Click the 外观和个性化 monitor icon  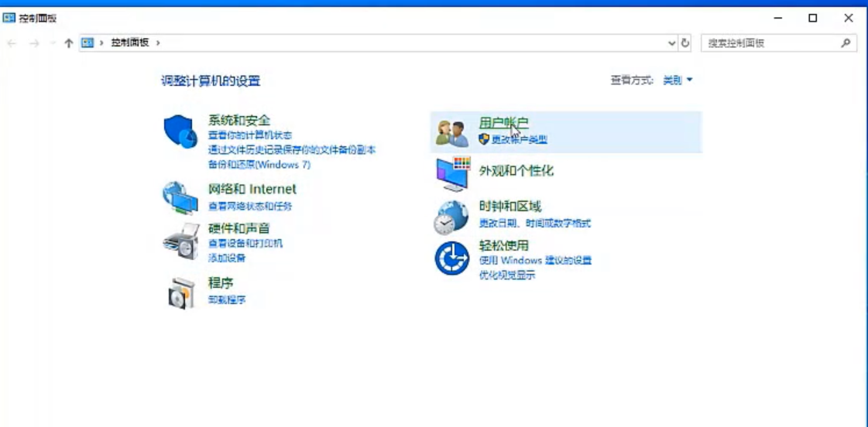453,173
